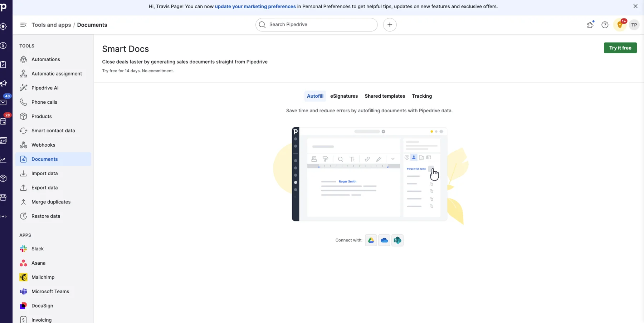644x323 pixels.
Task: Open Leads target icon in left rail
Action: (x=3, y=26)
